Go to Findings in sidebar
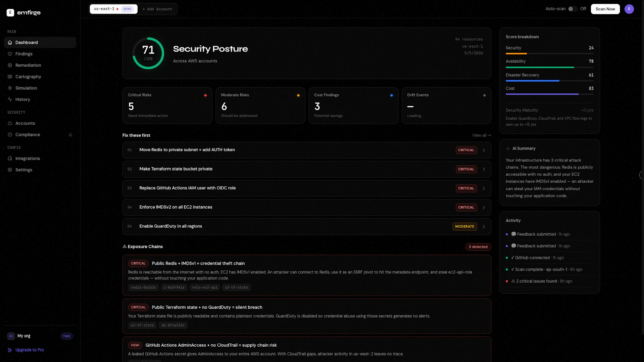Viewport: 644px width, 362px height. click(40, 54)
